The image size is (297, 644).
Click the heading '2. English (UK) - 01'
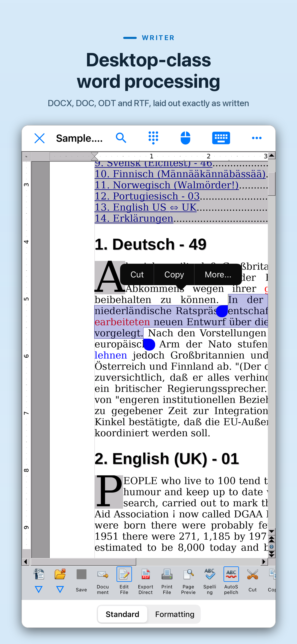(167, 459)
